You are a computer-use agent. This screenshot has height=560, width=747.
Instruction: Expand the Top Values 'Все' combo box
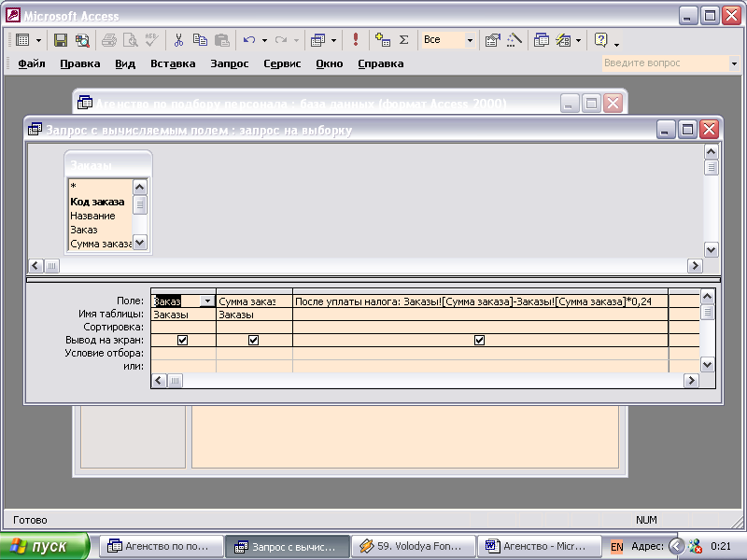pos(470,40)
